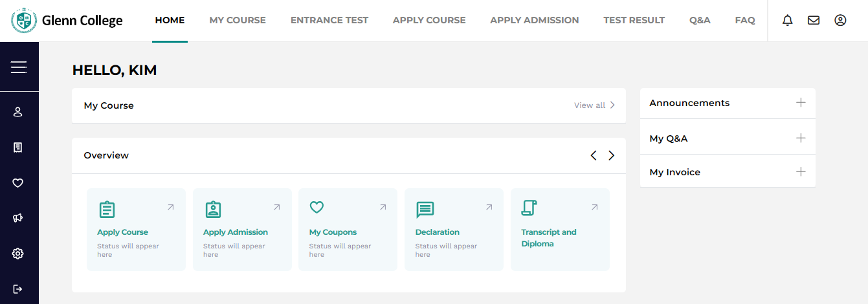868x304 pixels.
Task: Open the Apply Course overview card
Action: 136,230
